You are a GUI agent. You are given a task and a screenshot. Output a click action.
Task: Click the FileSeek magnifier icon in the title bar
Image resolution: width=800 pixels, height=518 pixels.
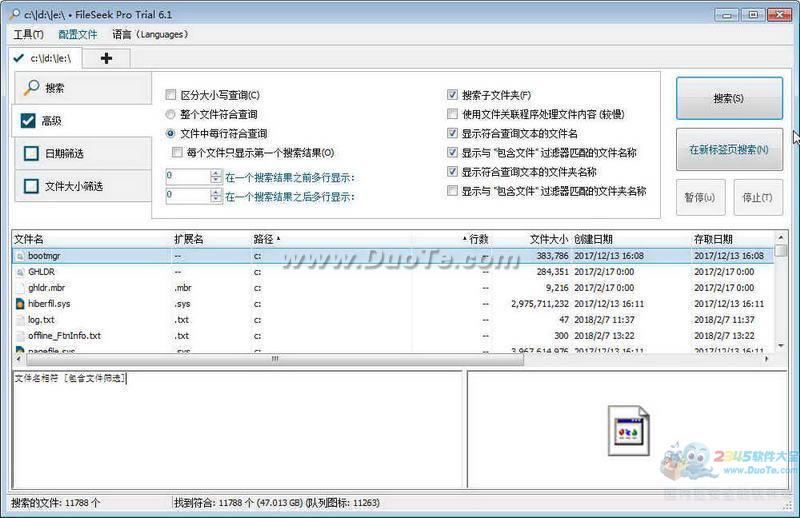pyautogui.click(x=14, y=15)
